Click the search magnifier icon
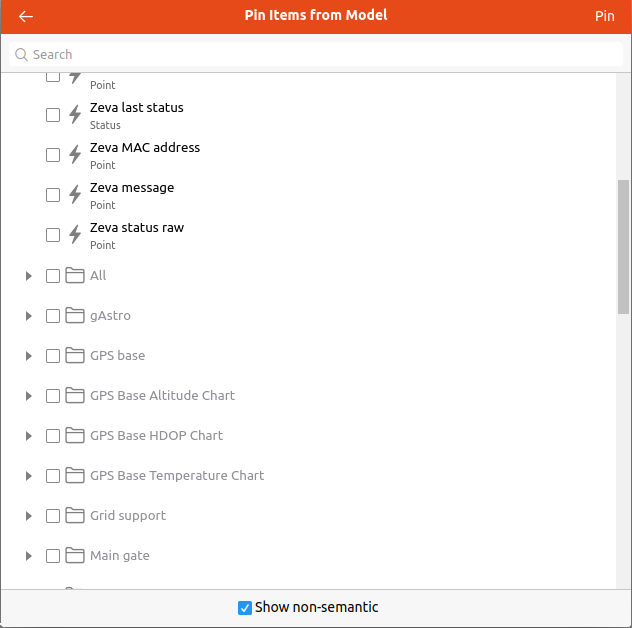Viewport: 632px width, 628px height. (21, 55)
